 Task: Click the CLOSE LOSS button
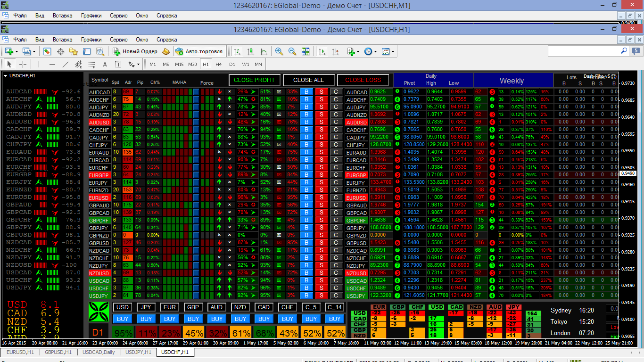click(363, 80)
